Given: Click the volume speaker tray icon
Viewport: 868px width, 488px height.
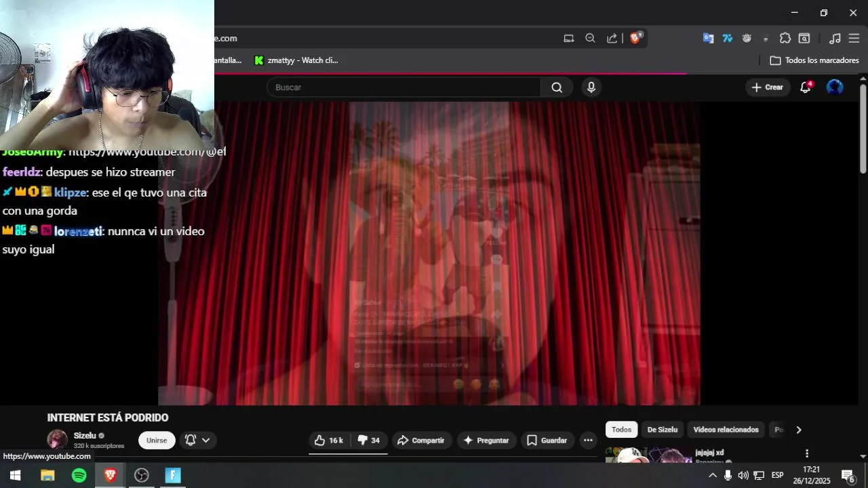Looking at the screenshot, I should tap(743, 475).
